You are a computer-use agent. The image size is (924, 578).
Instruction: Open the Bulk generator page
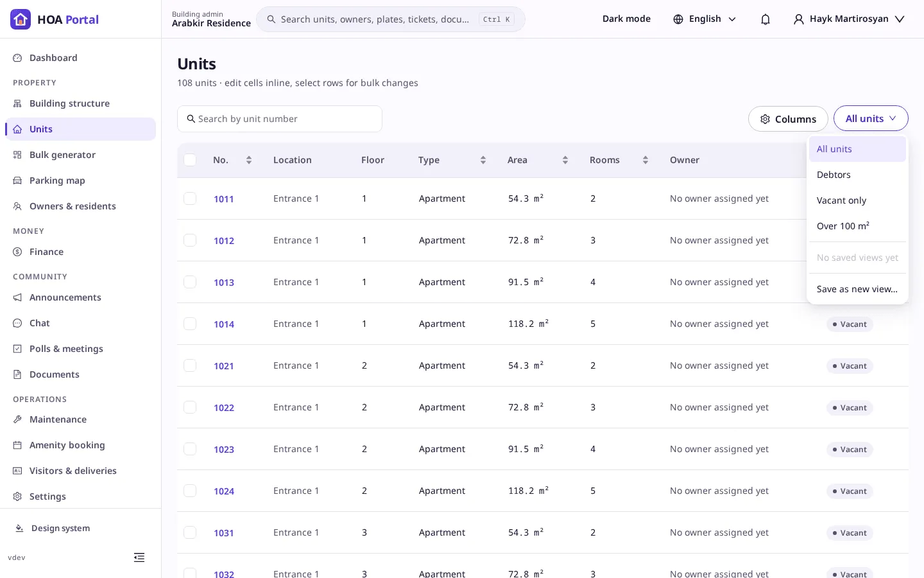click(x=80, y=155)
